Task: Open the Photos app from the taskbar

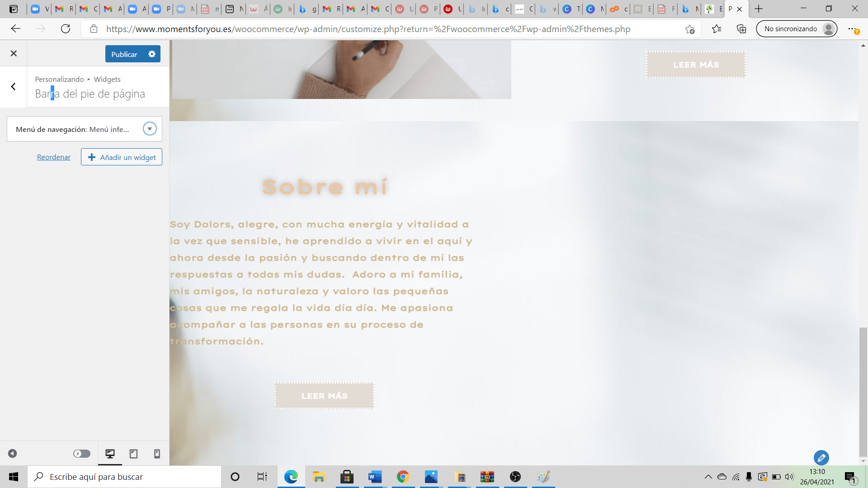Action: click(x=431, y=477)
